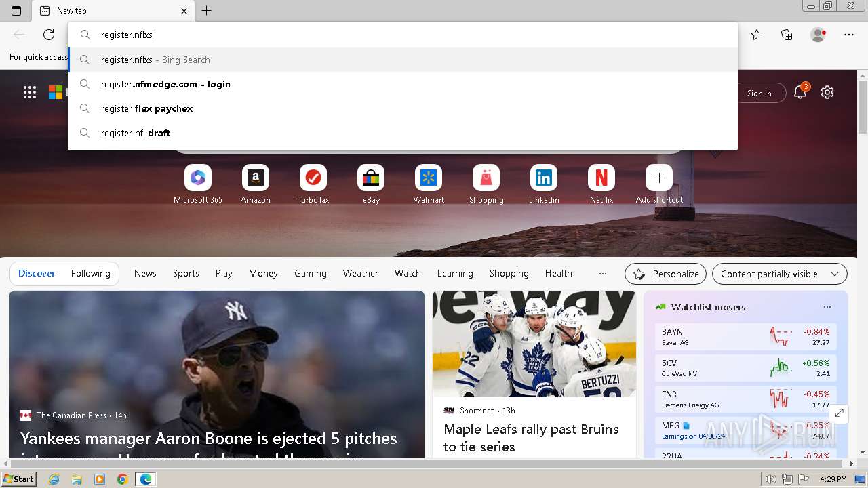Click the taskbar clock 4:29 PM
The width and height of the screenshot is (868, 488).
833,479
